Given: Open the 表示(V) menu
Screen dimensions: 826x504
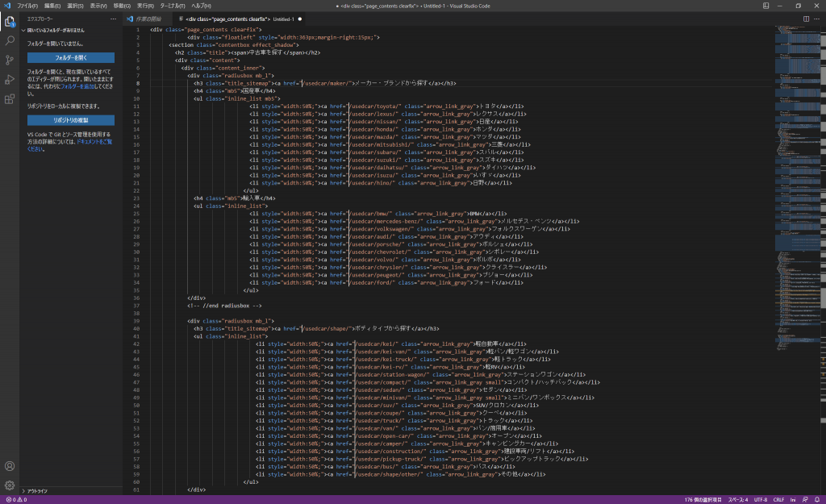Looking at the screenshot, I should pyautogui.click(x=98, y=6).
